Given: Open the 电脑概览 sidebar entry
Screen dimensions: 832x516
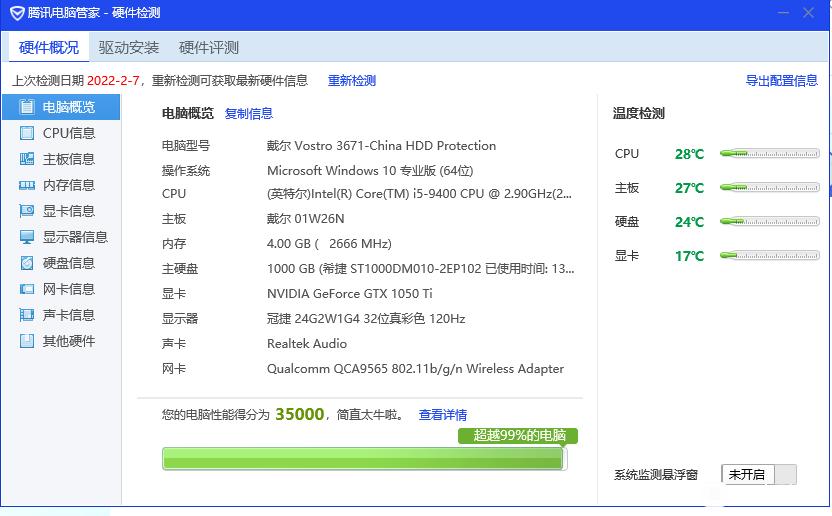Looking at the screenshot, I should tap(61, 107).
